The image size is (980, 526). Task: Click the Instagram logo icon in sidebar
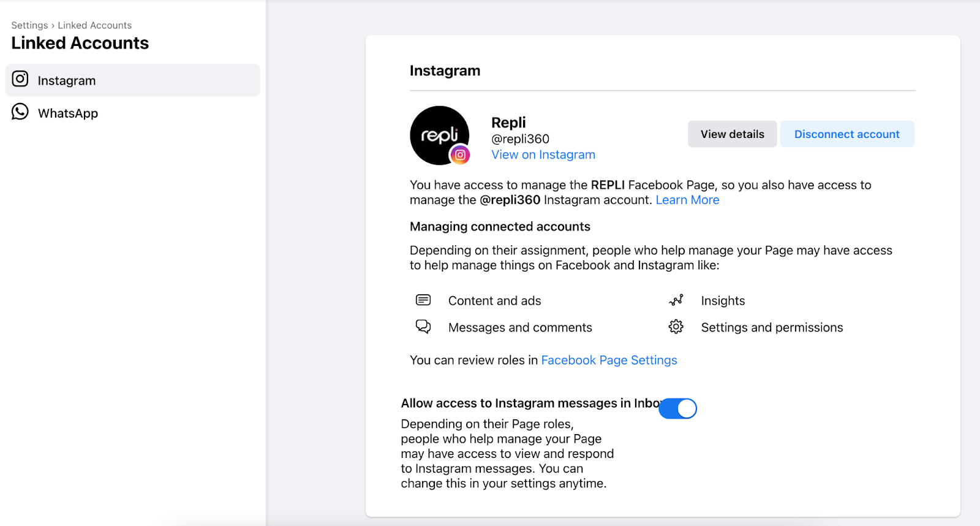(x=20, y=79)
